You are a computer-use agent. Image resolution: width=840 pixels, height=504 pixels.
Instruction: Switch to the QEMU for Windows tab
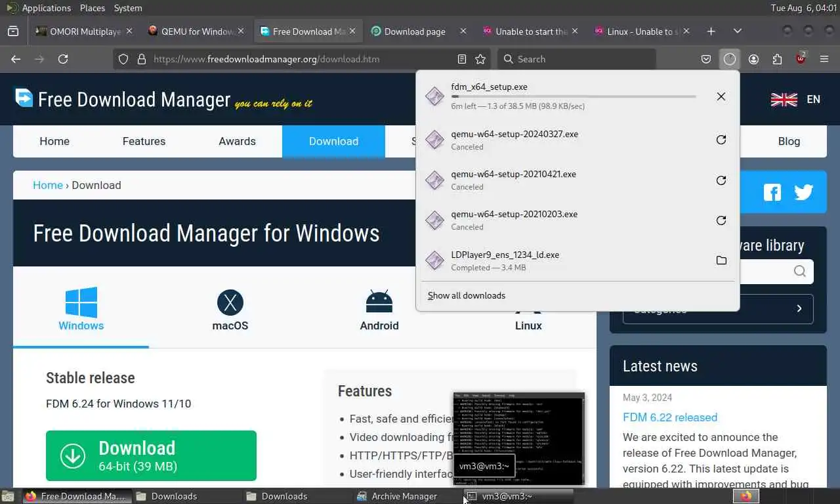(x=196, y=31)
